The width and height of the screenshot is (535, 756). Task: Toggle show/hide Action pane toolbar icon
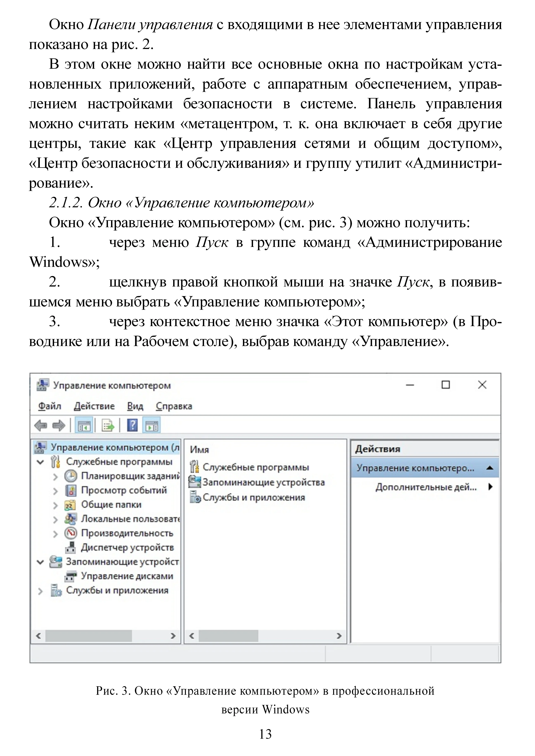pyautogui.click(x=151, y=426)
